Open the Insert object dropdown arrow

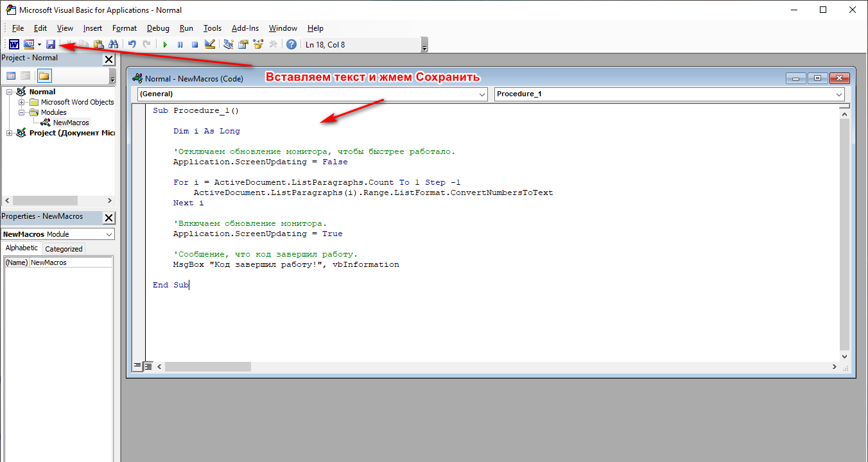tap(39, 44)
